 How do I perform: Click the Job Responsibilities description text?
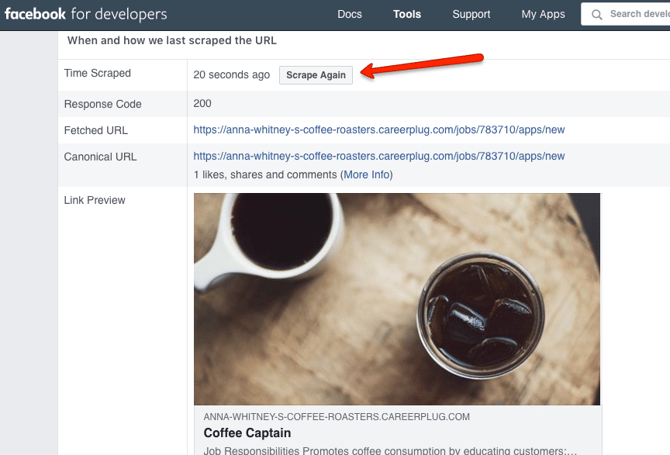390,450
